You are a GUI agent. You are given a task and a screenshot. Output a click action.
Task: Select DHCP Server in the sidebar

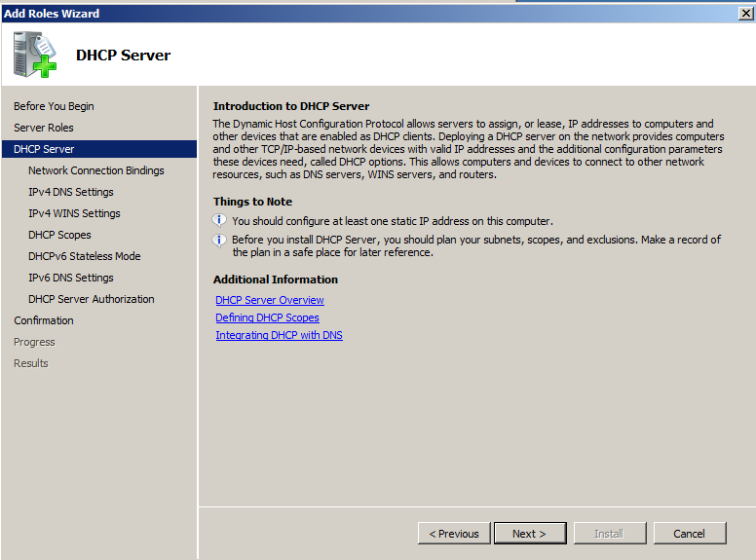[x=99, y=149]
